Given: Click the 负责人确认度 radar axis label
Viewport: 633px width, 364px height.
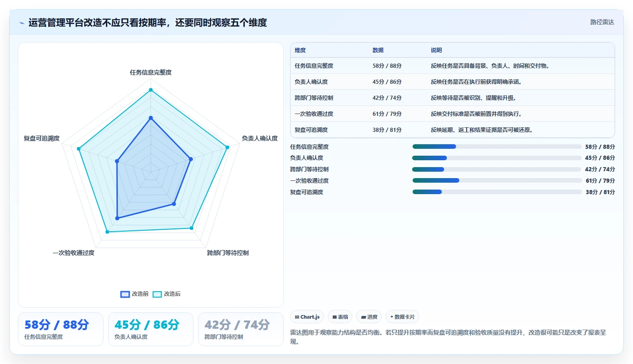Looking at the screenshot, I should tap(260, 138).
